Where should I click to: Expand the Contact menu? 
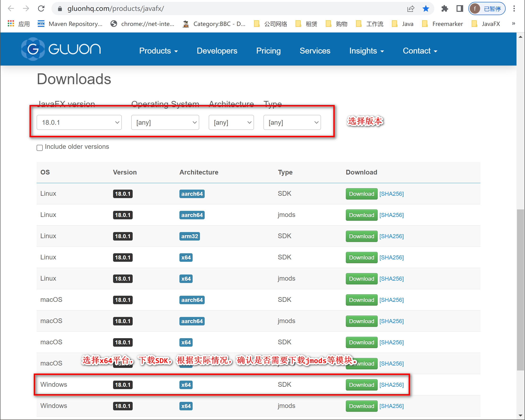420,51
